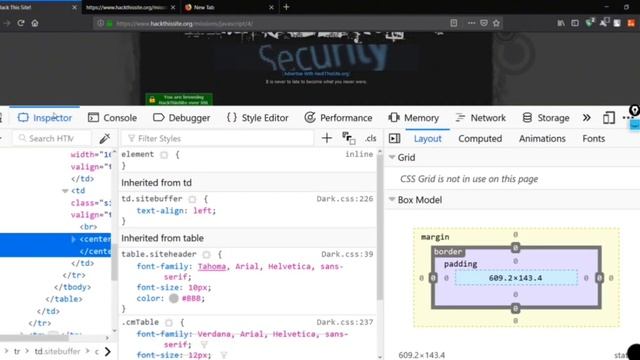
Task: Click the markup panel horizontal scrollbar
Action: pyautogui.click(x=34, y=338)
